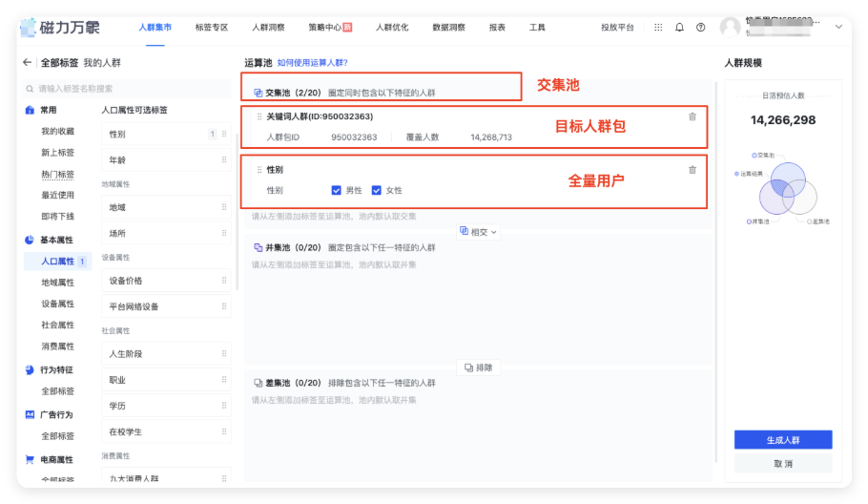Viewport: 868px width, 504px height.
Task: Click the 常用 home icon
Action: click(x=30, y=110)
